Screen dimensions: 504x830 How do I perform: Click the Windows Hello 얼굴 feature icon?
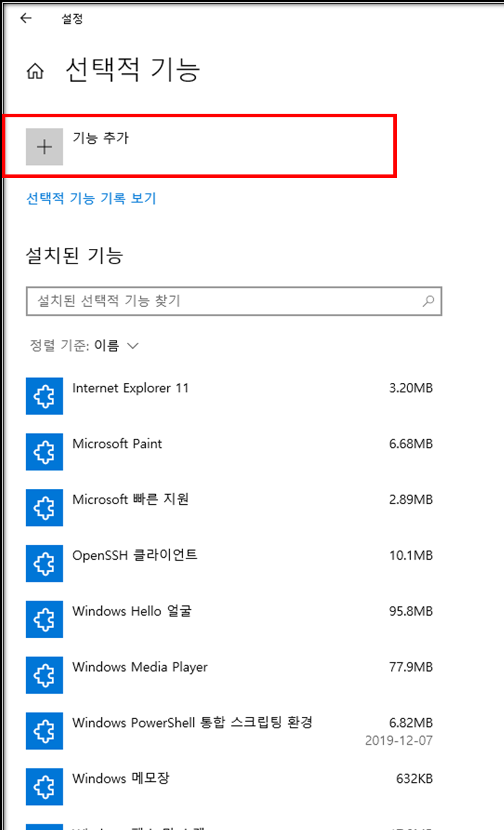45,619
